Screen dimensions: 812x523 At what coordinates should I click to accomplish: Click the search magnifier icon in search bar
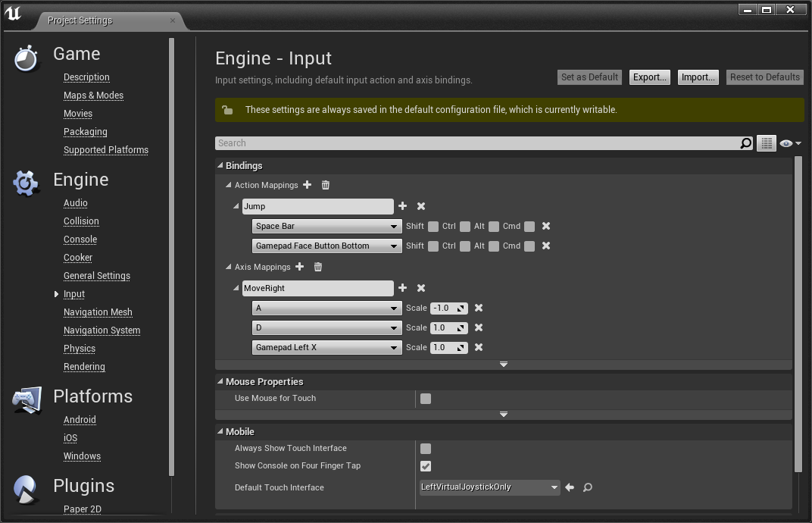point(745,143)
